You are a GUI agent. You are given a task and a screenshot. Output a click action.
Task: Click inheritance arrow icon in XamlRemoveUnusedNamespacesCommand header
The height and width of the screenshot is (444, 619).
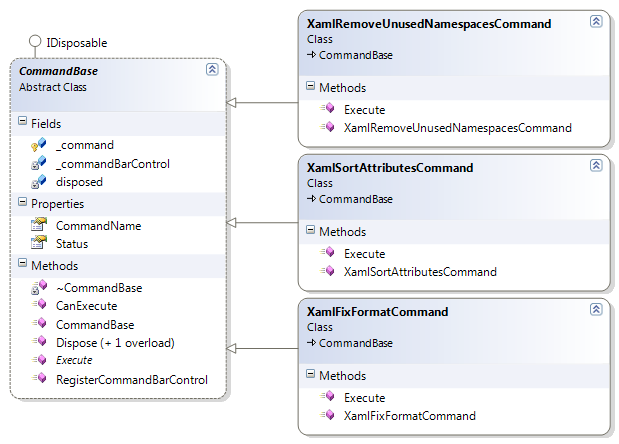311,55
